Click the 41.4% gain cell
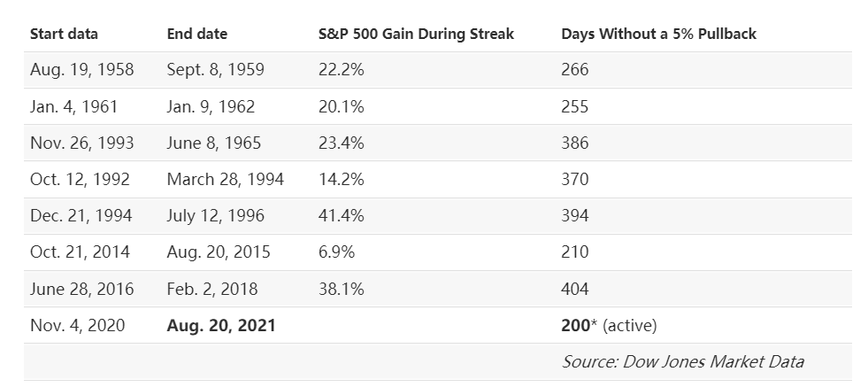Viewport: 868px width, 387px height. 342,215
